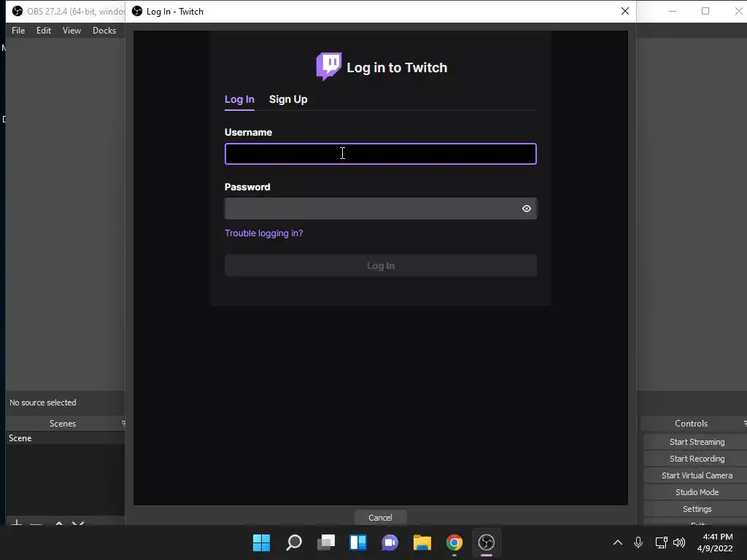Maximize the OBS main window
747x560 pixels.
tap(705, 11)
